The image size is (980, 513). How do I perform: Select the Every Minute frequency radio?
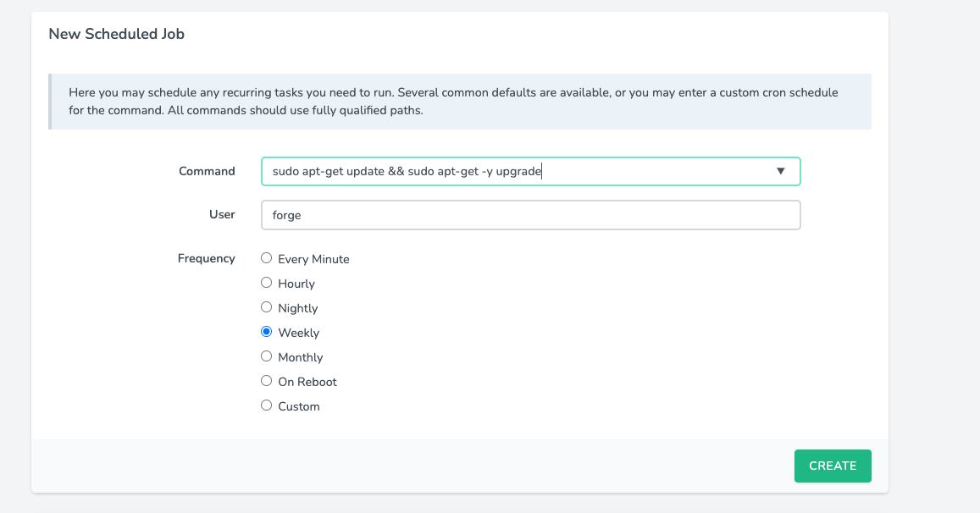coord(267,258)
